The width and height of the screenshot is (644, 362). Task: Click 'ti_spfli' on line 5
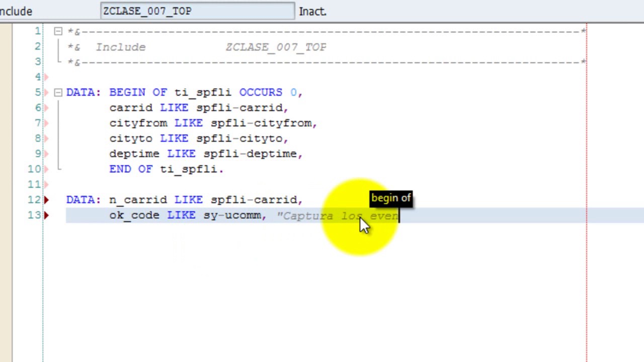click(203, 93)
